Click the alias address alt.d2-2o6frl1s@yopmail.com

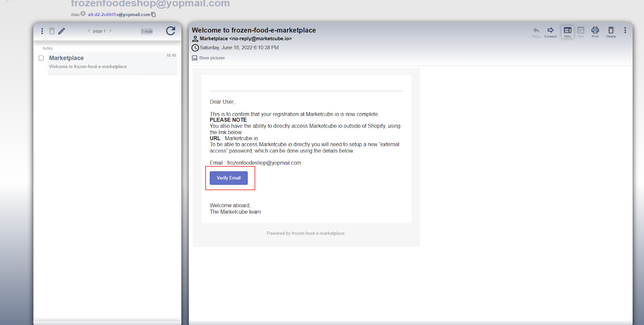click(119, 14)
